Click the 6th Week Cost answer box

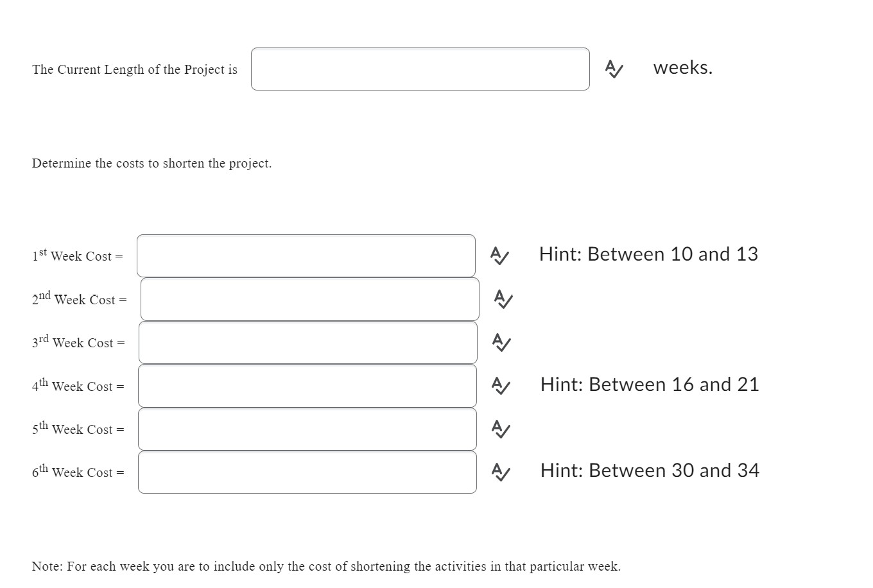click(x=307, y=472)
